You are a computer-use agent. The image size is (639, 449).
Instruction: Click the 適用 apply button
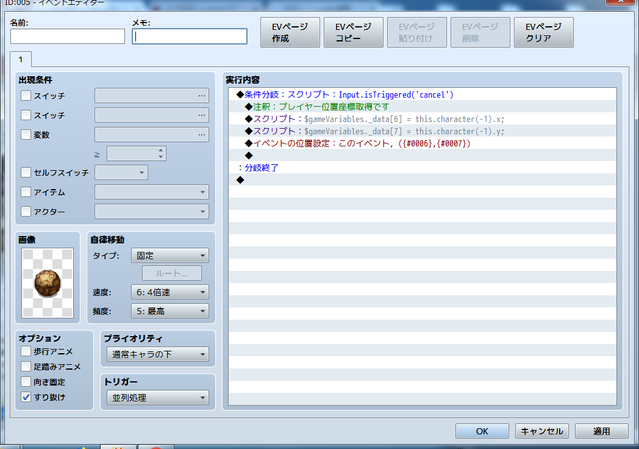[x=602, y=431]
